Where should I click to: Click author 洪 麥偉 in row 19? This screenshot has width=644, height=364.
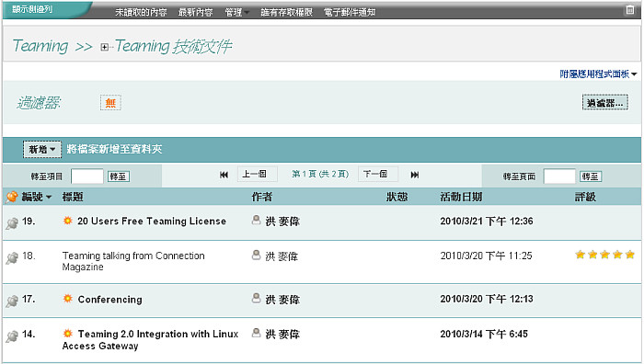[x=282, y=222]
